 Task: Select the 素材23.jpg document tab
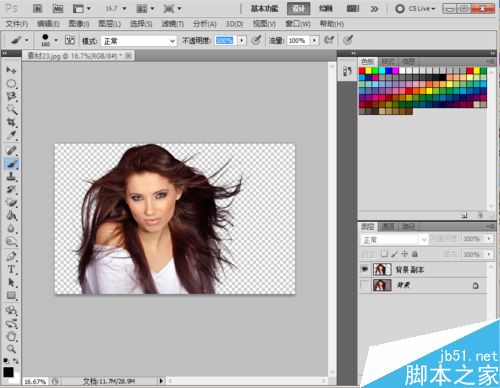coord(78,56)
